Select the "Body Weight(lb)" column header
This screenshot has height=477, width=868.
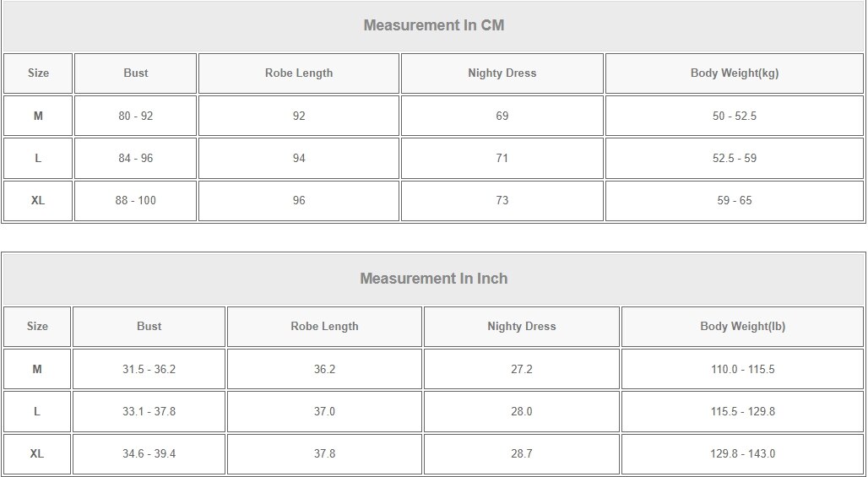(742, 327)
